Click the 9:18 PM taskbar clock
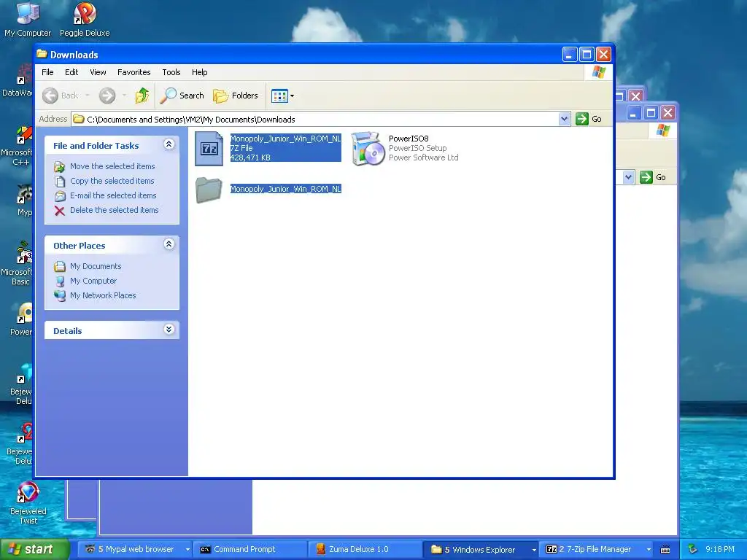Screen dimensions: 747x560 click(719, 550)
